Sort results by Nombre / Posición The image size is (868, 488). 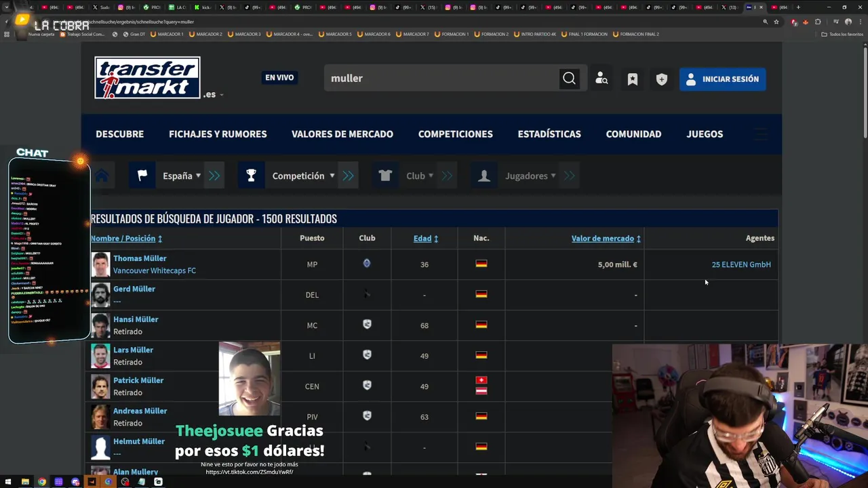pyautogui.click(x=127, y=239)
